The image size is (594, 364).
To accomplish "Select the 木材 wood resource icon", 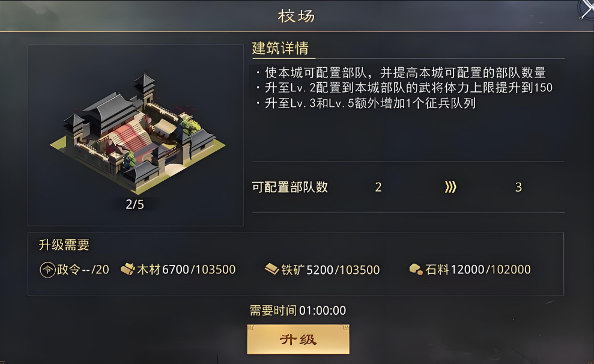I will pyautogui.click(x=127, y=270).
